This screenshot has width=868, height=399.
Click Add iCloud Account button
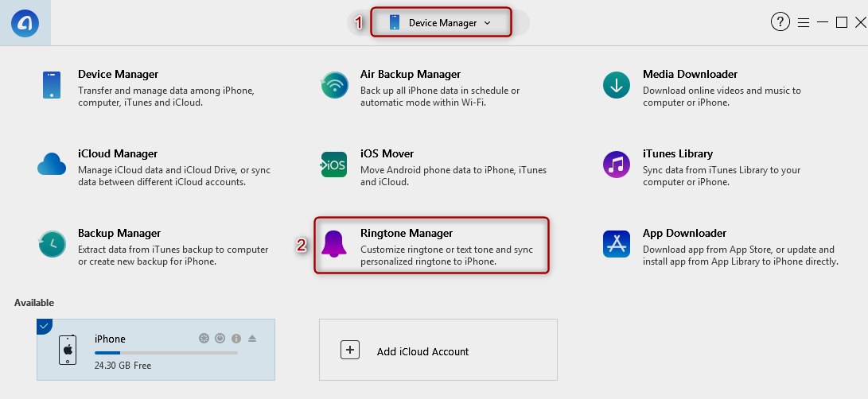438,350
